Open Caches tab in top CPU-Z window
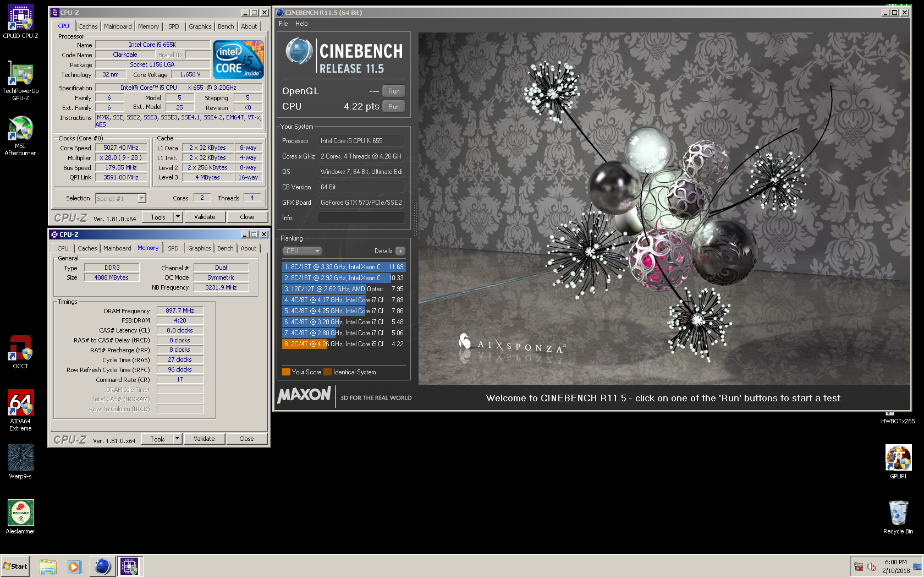Image resolution: width=924 pixels, height=578 pixels. pos(87,26)
